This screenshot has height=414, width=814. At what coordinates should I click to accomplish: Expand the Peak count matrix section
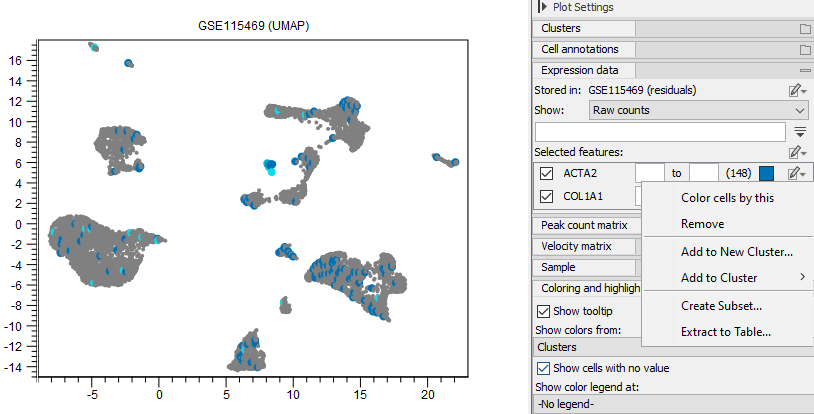(585, 225)
